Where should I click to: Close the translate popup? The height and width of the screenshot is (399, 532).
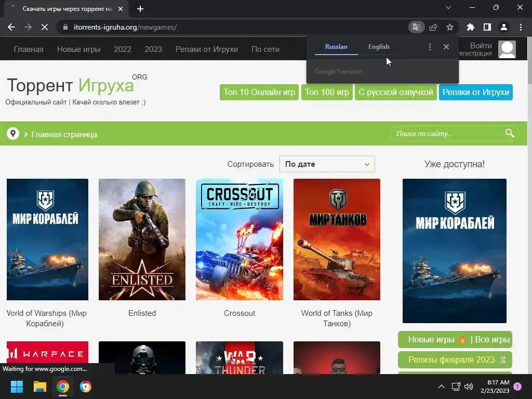coord(446,47)
